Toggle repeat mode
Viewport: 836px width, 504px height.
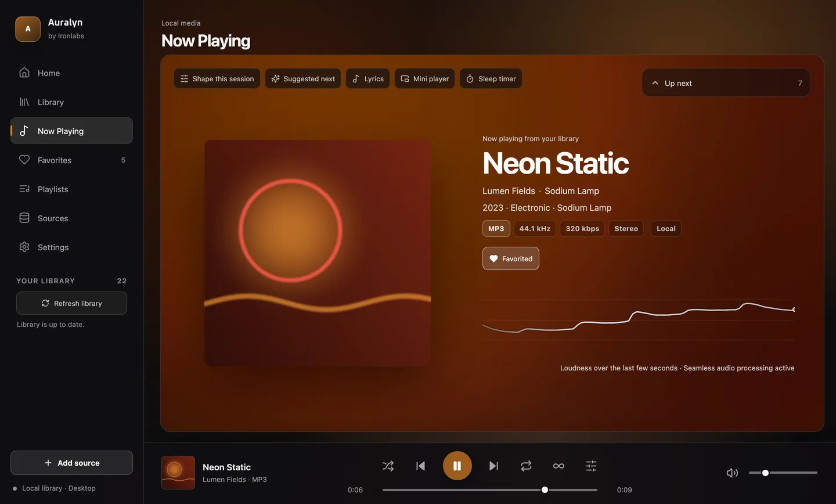(x=526, y=466)
